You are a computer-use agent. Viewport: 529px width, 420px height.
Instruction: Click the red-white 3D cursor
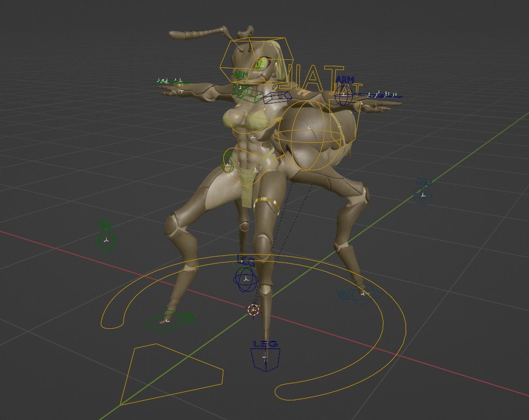[x=253, y=310]
